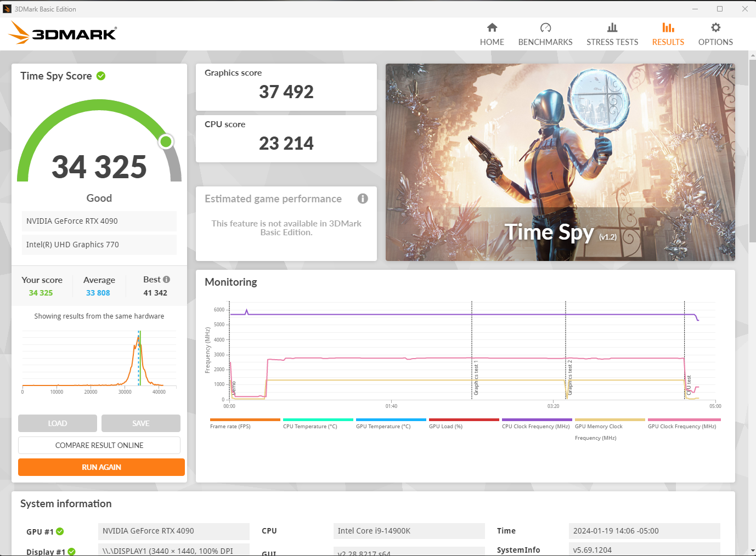756x556 pixels.
Task: Click the info icon next to Best
Action: (x=166, y=280)
